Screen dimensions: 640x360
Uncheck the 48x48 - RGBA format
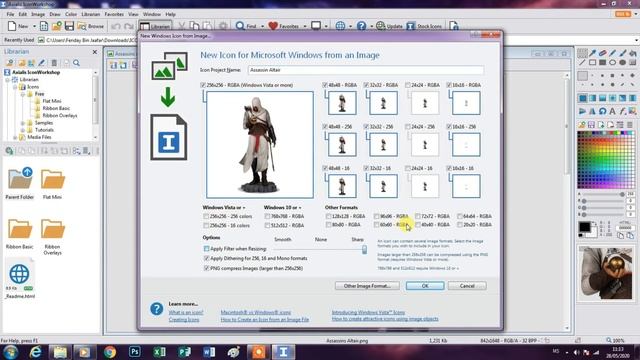[x=325, y=85]
